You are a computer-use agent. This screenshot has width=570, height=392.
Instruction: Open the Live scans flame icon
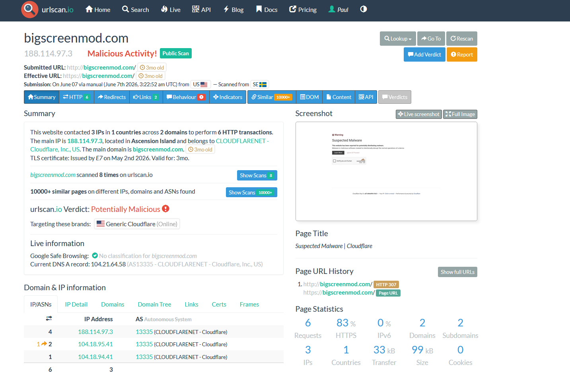point(164,9)
